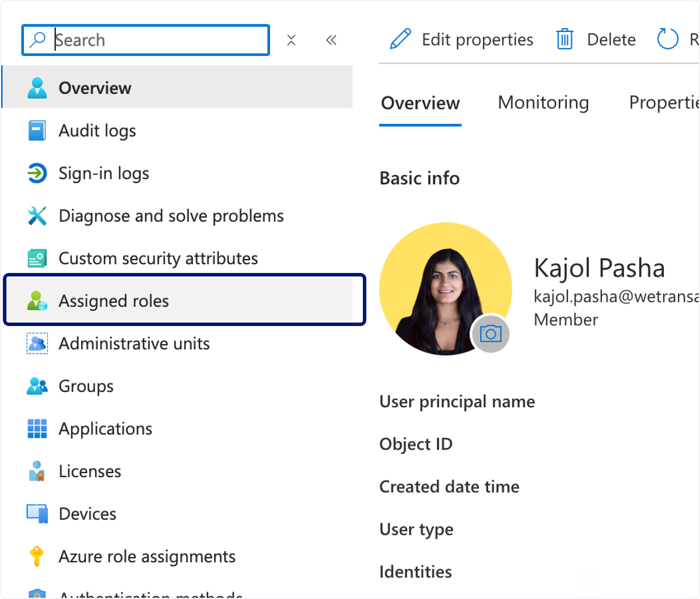
Task: Open Administrative units menu entry
Action: pyautogui.click(x=177, y=344)
